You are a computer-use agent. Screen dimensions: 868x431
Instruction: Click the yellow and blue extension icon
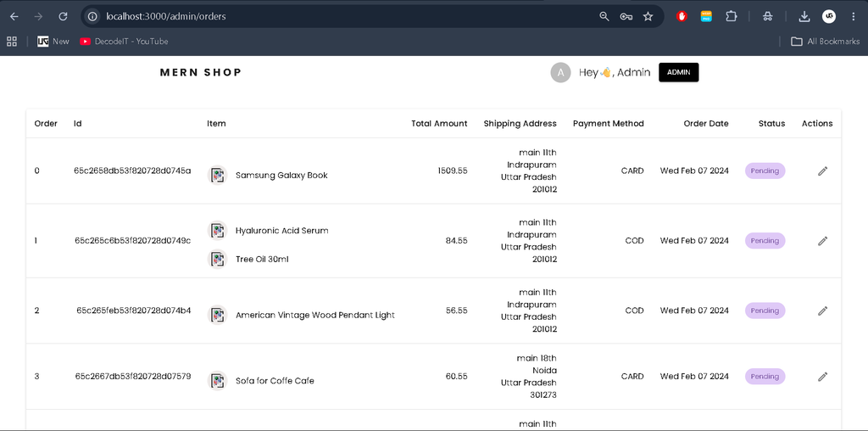(706, 17)
